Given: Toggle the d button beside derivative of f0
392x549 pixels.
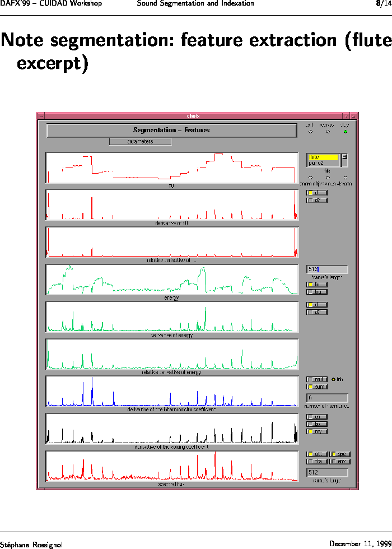Looking at the screenshot, I should pos(317,193).
